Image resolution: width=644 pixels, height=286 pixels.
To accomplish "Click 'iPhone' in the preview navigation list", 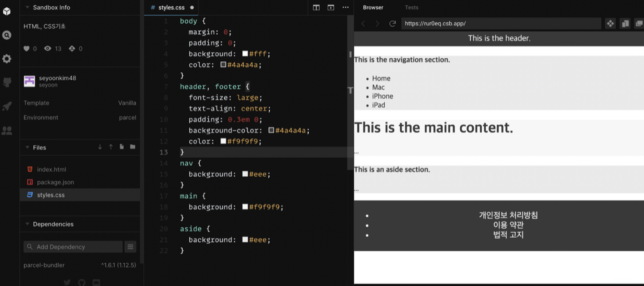I will pos(382,96).
